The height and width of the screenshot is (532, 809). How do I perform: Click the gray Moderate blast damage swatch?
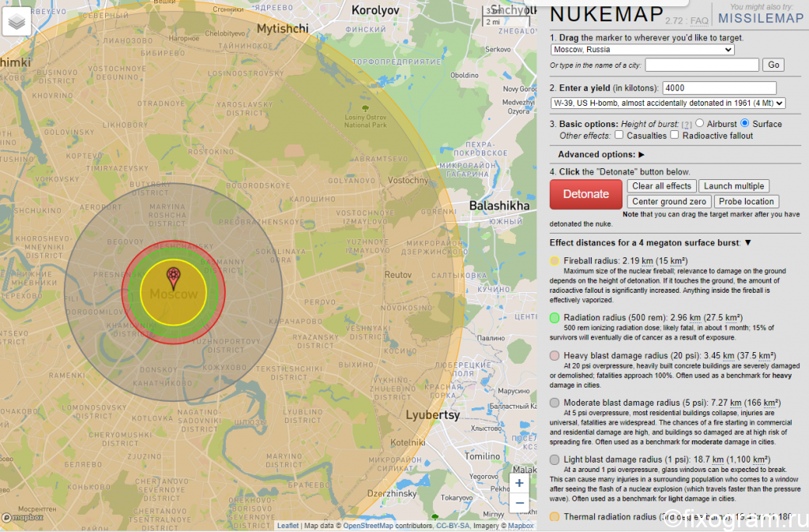pos(555,403)
